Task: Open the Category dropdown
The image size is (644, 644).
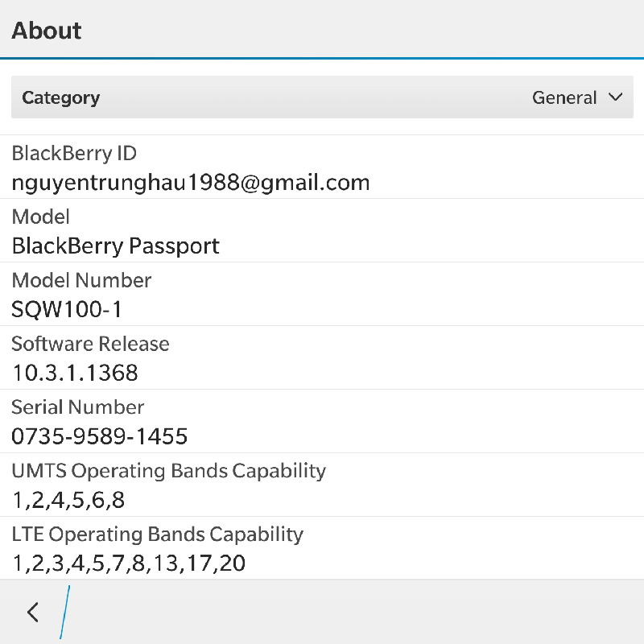Action: coord(322,97)
